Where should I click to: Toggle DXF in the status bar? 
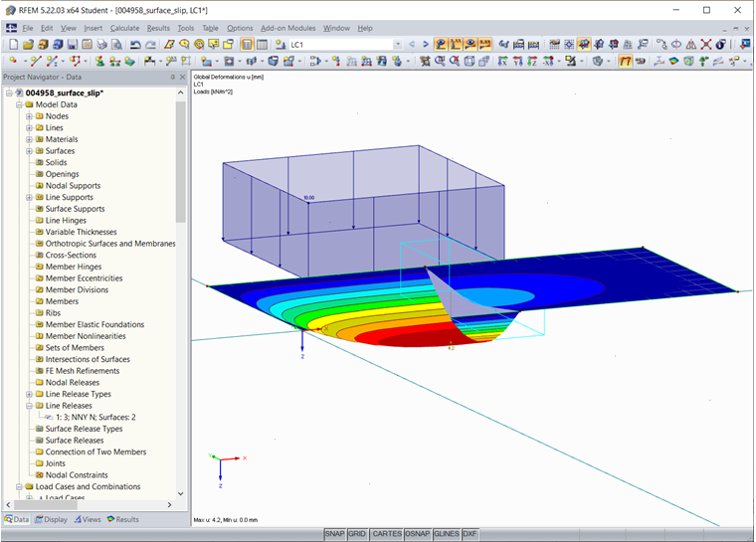[x=470, y=534]
